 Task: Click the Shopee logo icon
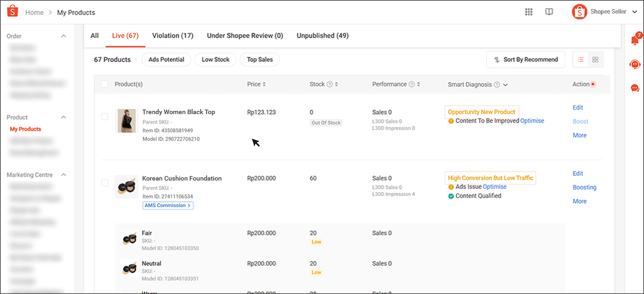point(12,12)
